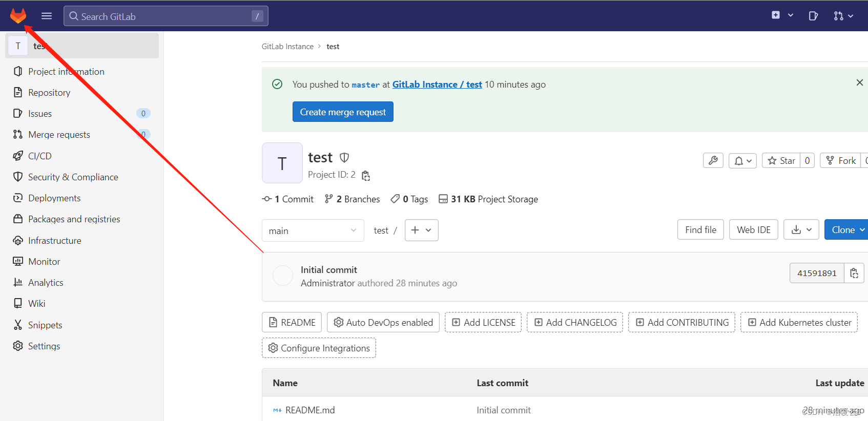Click the README button
This screenshot has height=421, width=868.
pyautogui.click(x=292, y=322)
